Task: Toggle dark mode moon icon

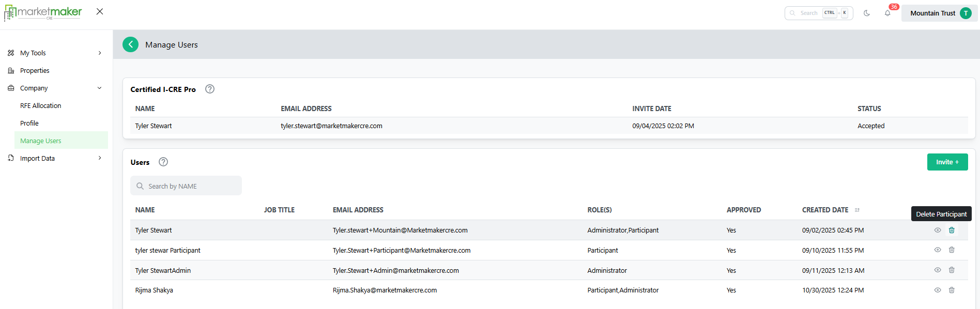Action: coord(867,13)
